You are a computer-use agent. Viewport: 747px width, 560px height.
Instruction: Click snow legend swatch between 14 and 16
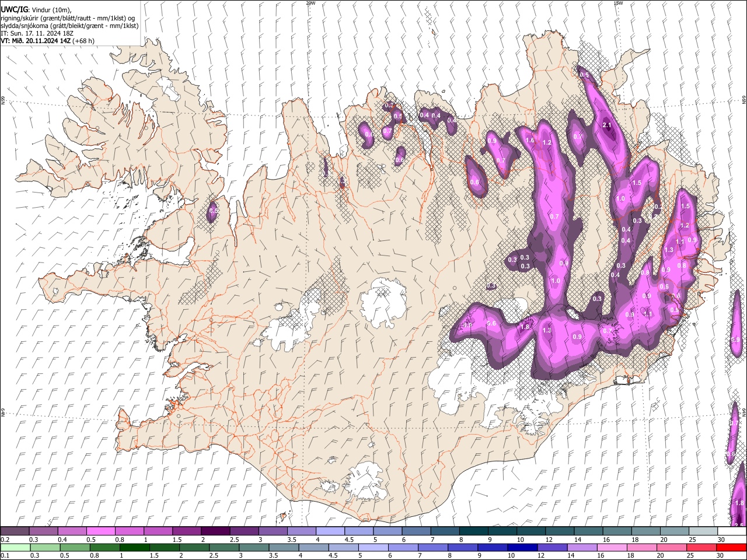coord(588,531)
